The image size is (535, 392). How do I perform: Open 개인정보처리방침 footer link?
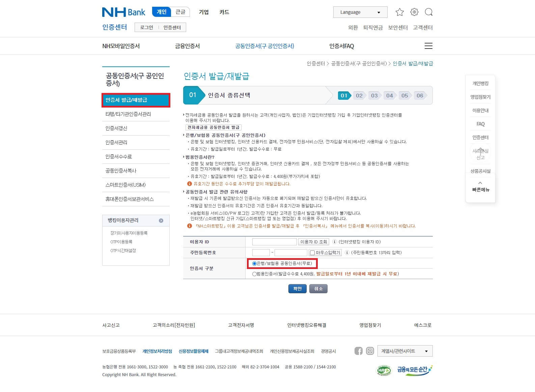click(x=157, y=351)
